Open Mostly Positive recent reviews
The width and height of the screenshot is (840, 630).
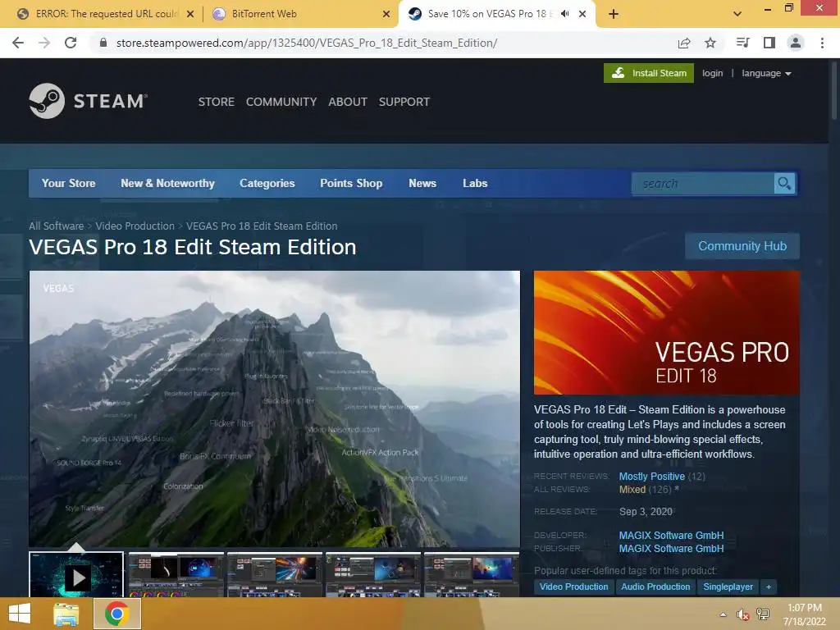point(652,477)
